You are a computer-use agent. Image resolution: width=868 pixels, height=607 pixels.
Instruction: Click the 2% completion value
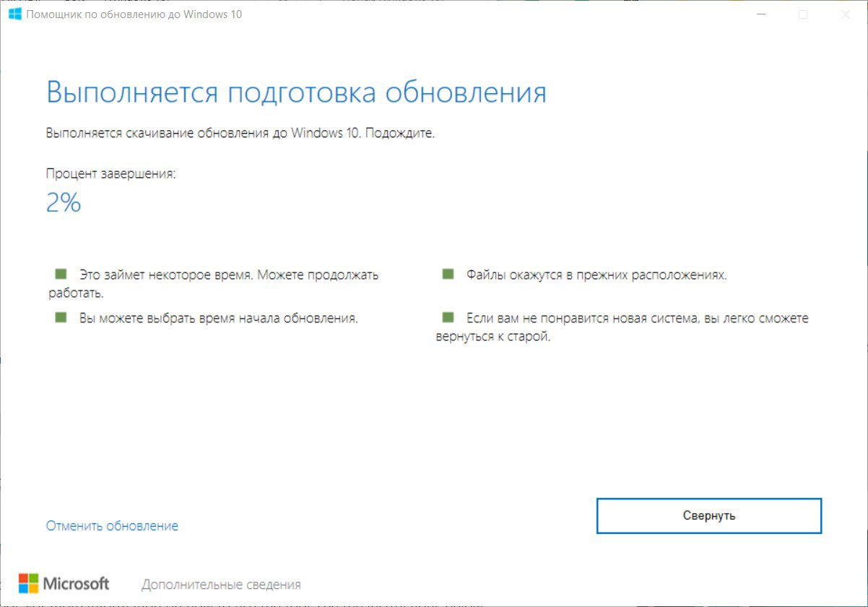tap(64, 203)
